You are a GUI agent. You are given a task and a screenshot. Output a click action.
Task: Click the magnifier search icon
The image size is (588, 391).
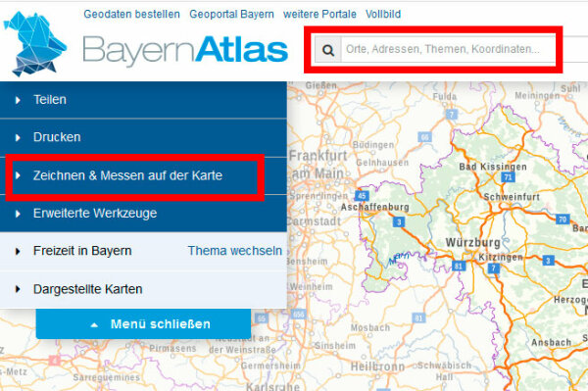(328, 50)
